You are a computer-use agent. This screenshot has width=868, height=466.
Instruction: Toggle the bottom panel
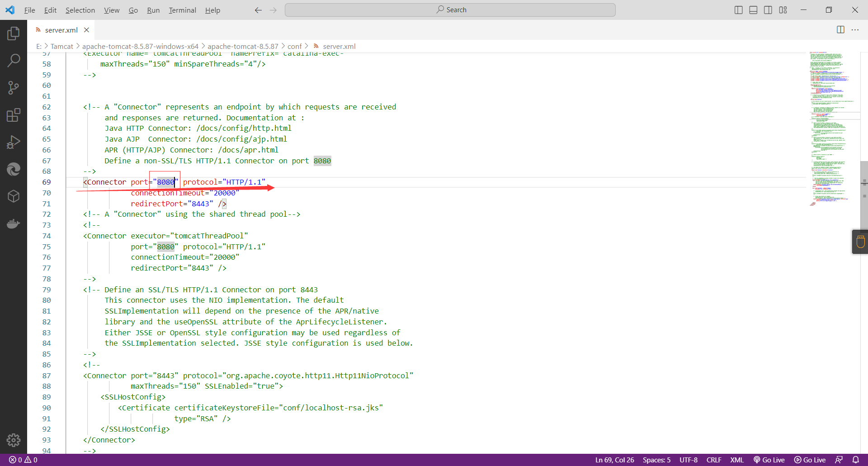coord(753,10)
